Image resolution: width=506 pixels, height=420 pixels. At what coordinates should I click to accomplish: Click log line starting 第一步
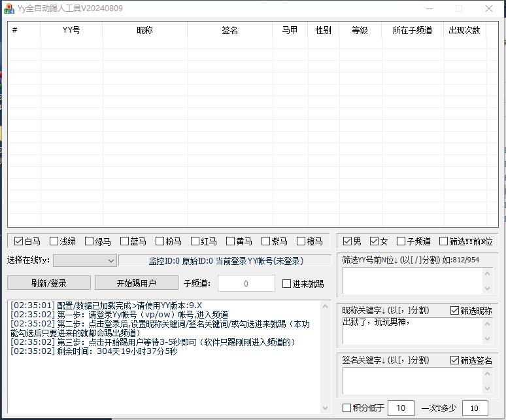[x=119, y=315]
